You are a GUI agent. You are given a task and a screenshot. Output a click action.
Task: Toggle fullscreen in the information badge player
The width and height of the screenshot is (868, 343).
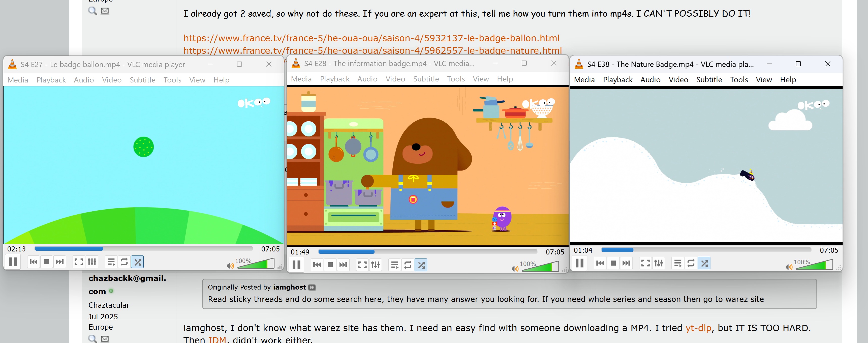coord(362,265)
